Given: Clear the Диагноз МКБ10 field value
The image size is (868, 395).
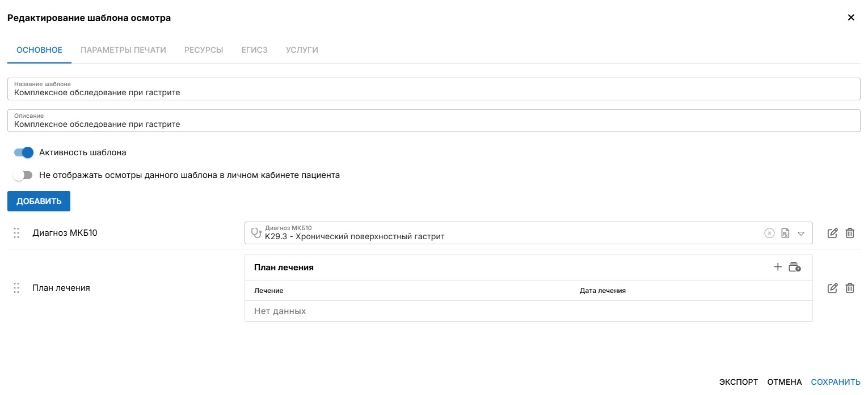Looking at the screenshot, I should click(769, 233).
